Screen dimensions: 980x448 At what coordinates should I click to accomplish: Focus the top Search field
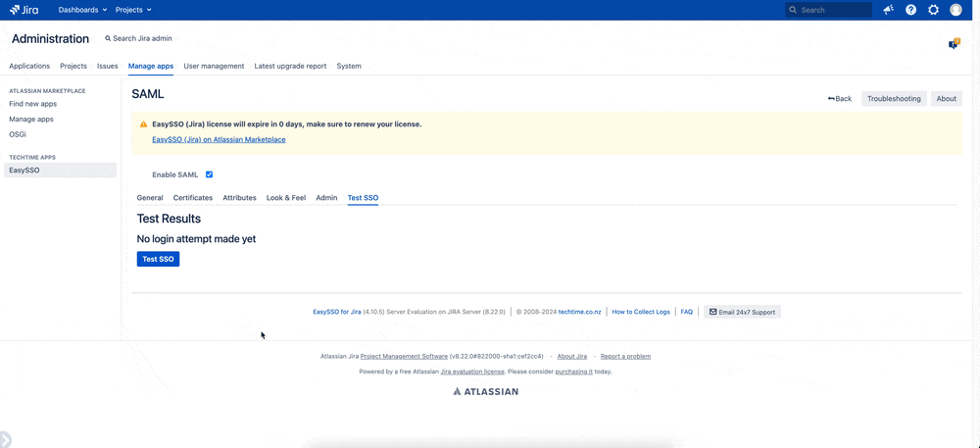click(829, 10)
